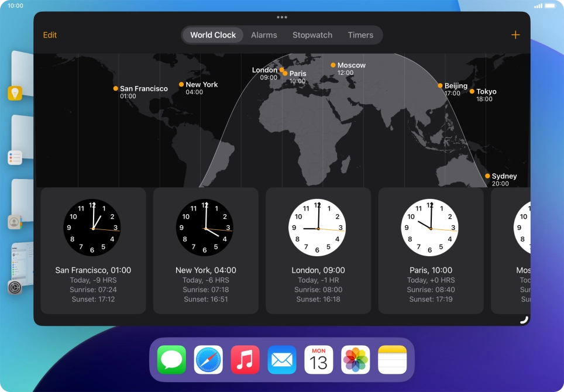564x392 pixels.
Task: Open the window options via the three-dot handle
Action: click(x=283, y=17)
